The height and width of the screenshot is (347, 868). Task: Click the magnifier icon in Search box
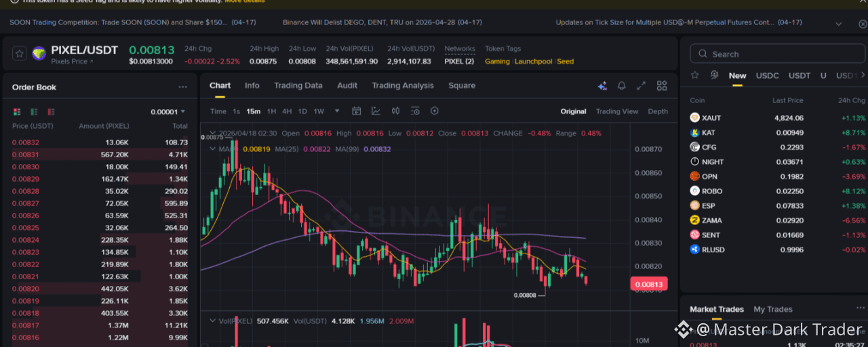tap(703, 54)
